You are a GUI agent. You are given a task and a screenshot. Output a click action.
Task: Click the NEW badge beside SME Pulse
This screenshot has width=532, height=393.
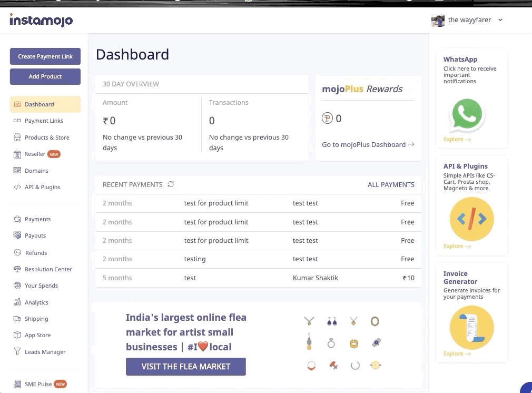(61, 384)
